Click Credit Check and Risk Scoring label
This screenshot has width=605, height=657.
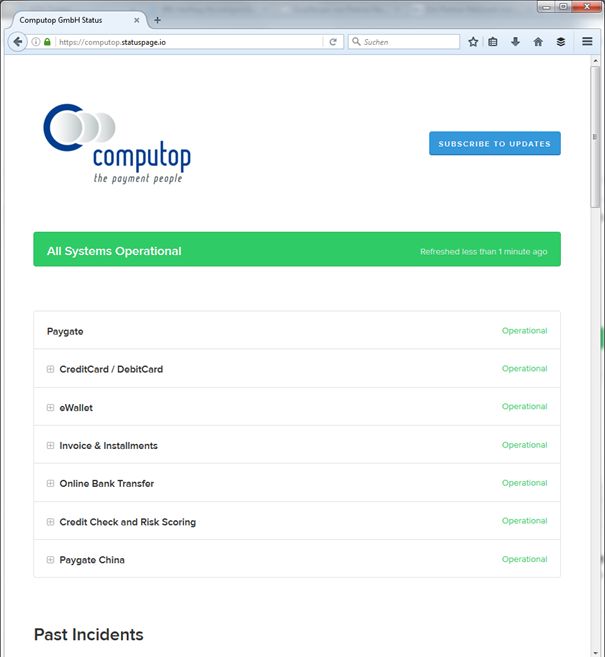pyautogui.click(x=127, y=522)
